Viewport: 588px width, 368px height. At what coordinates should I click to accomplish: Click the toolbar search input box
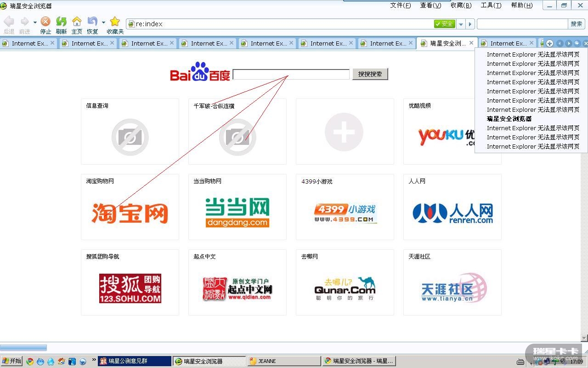click(x=522, y=24)
